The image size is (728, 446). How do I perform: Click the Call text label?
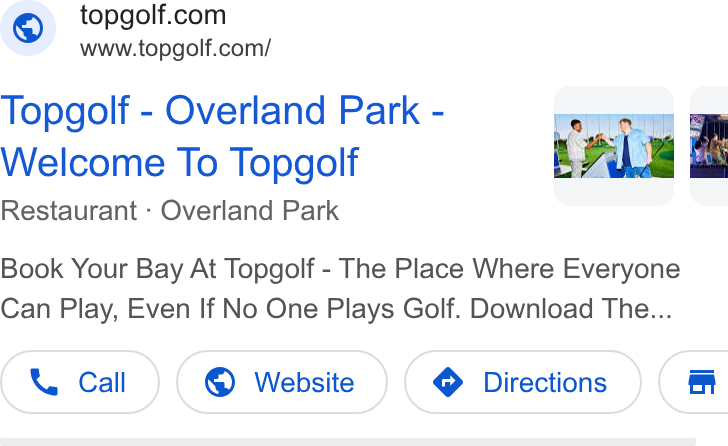pos(102,383)
